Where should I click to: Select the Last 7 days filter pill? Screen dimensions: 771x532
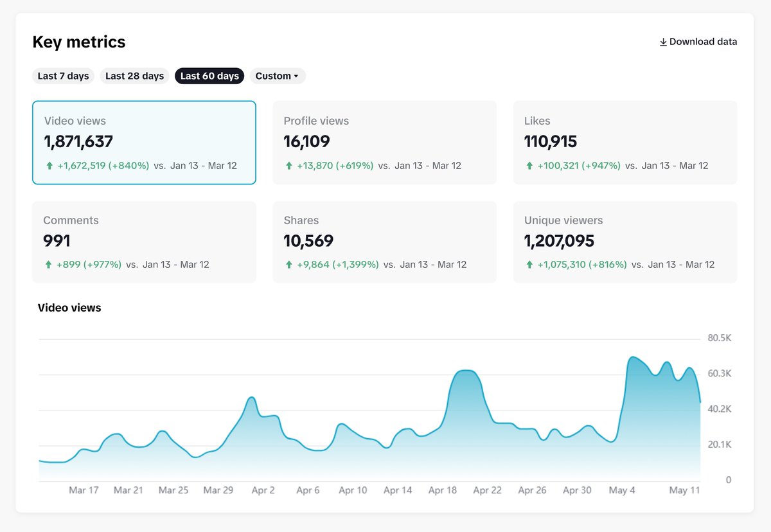click(x=63, y=76)
